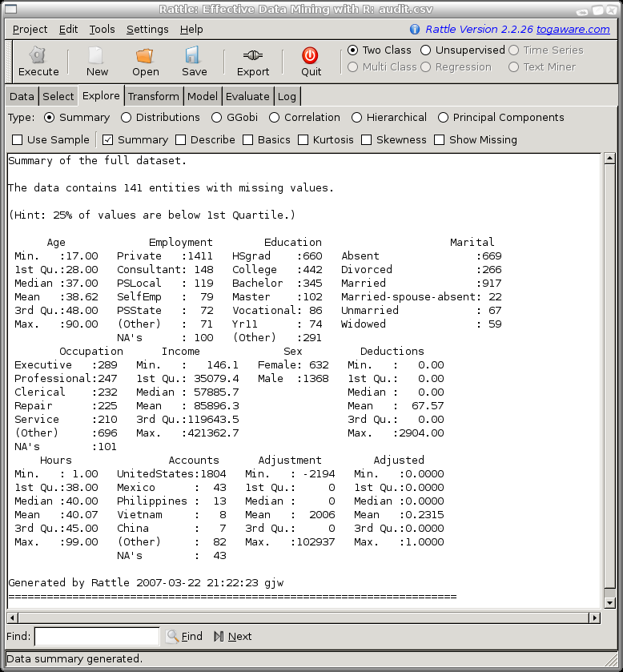Click the blue info icon beside Rattle Version

tap(414, 29)
